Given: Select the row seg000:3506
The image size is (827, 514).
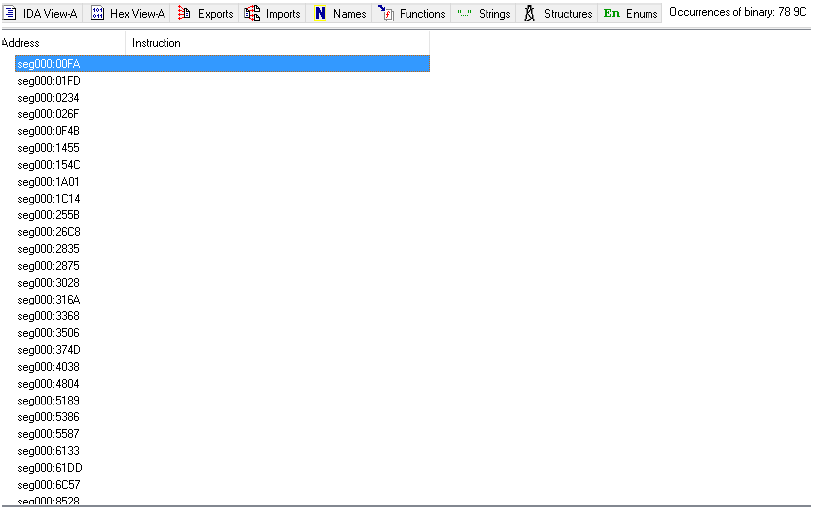Looking at the screenshot, I should (x=222, y=333).
